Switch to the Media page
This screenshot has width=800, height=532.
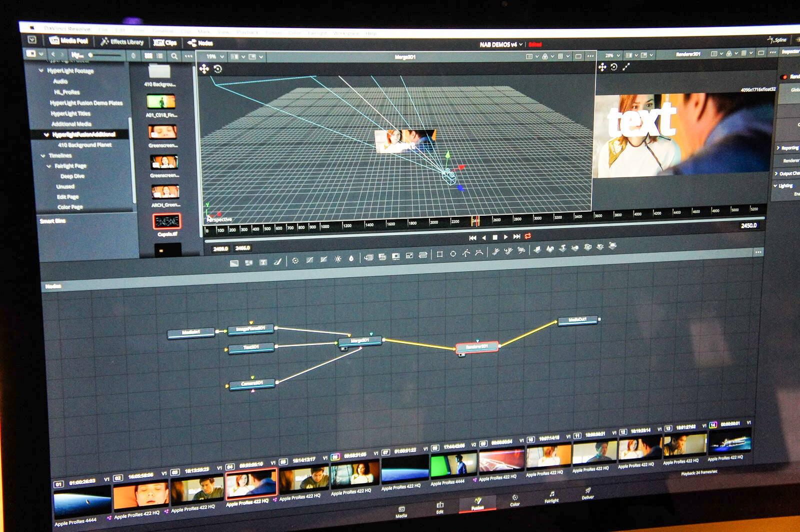point(401,512)
